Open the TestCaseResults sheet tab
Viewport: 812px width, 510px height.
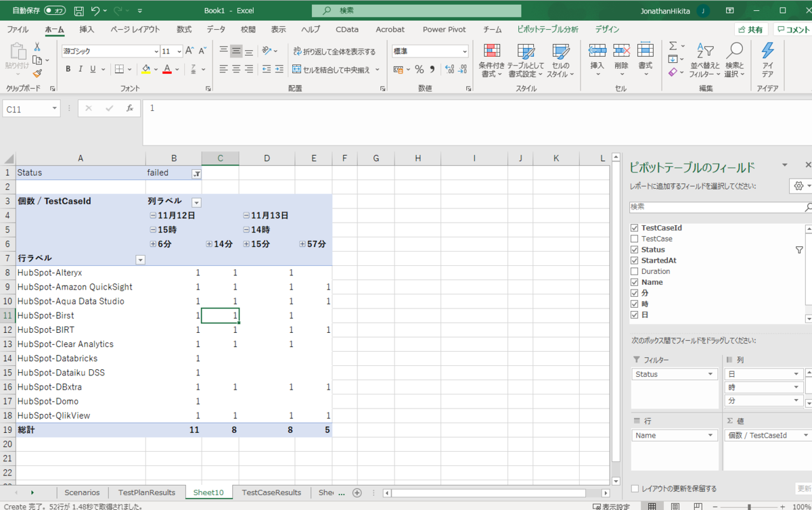click(x=271, y=492)
